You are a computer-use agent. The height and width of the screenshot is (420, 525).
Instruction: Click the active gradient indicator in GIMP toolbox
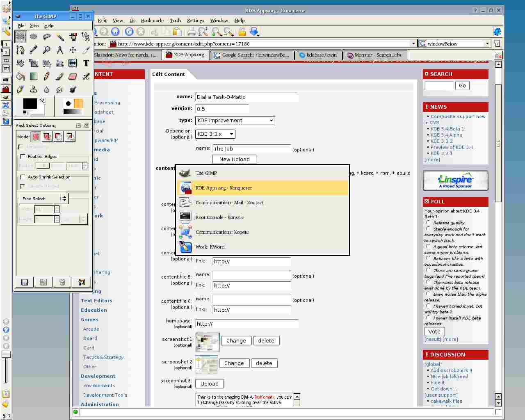click(73, 112)
